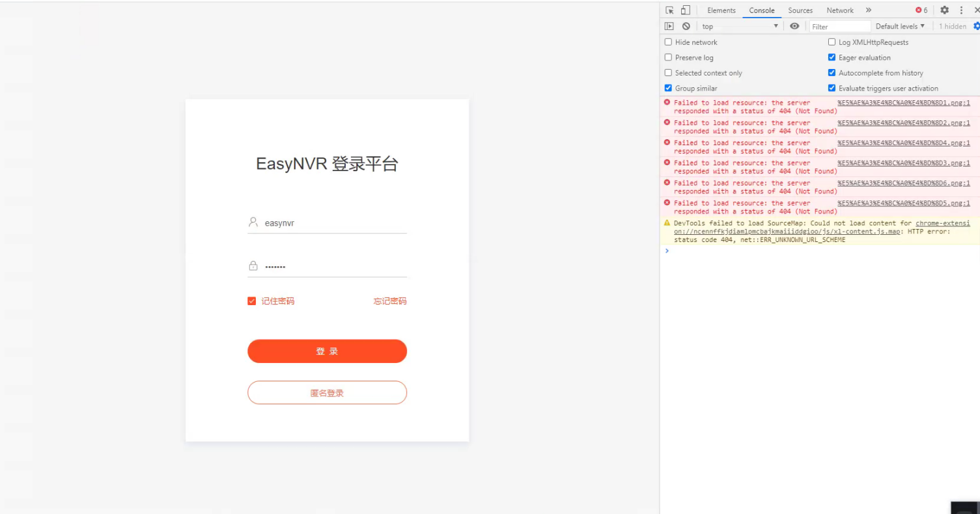Image resolution: width=980 pixels, height=514 pixels.
Task: Open DevTools settings gear icon
Action: [x=944, y=10]
